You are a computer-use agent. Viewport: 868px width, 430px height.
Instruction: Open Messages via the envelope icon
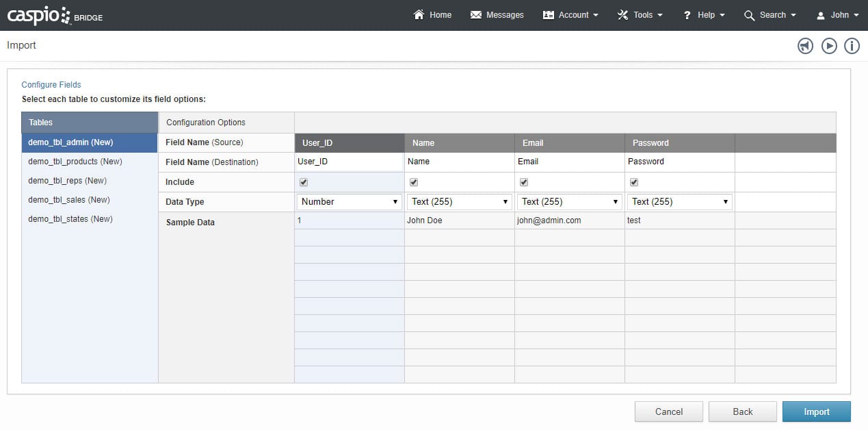pyautogui.click(x=476, y=15)
